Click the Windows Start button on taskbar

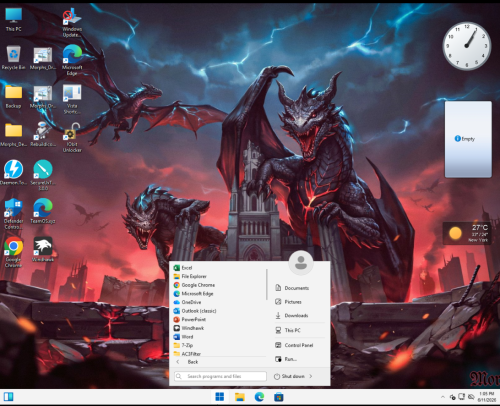click(220, 397)
